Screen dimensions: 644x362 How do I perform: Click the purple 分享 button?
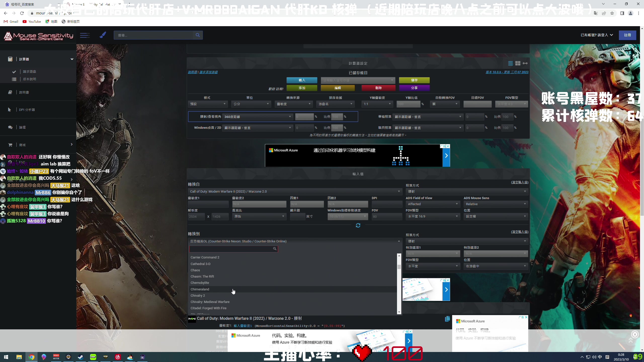tap(414, 88)
